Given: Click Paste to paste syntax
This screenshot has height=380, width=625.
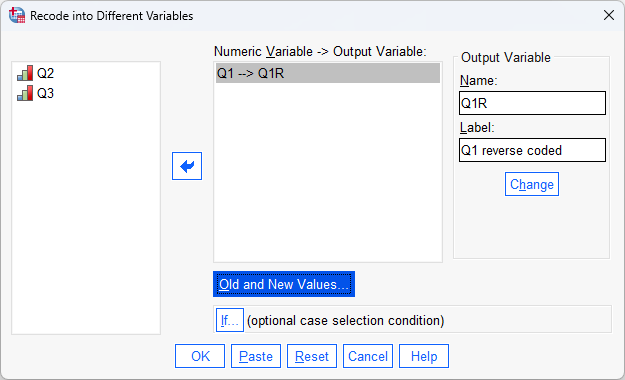Looking at the screenshot, I should (256, 356).
